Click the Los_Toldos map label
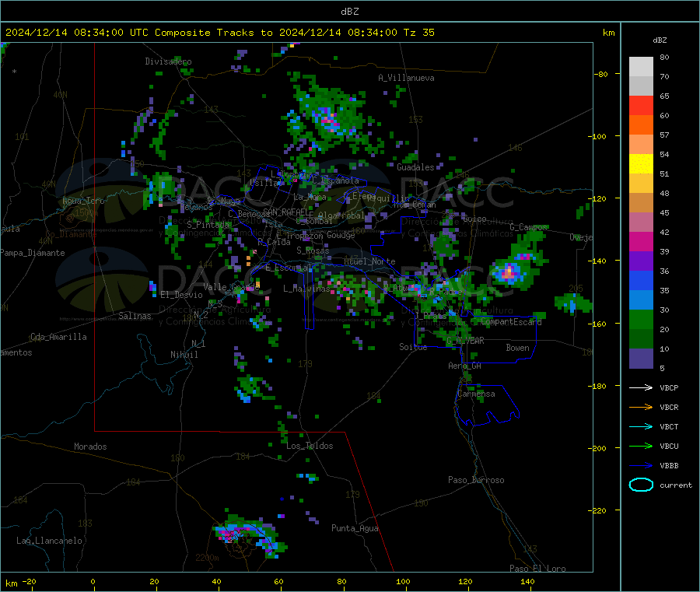 (310, 446)
